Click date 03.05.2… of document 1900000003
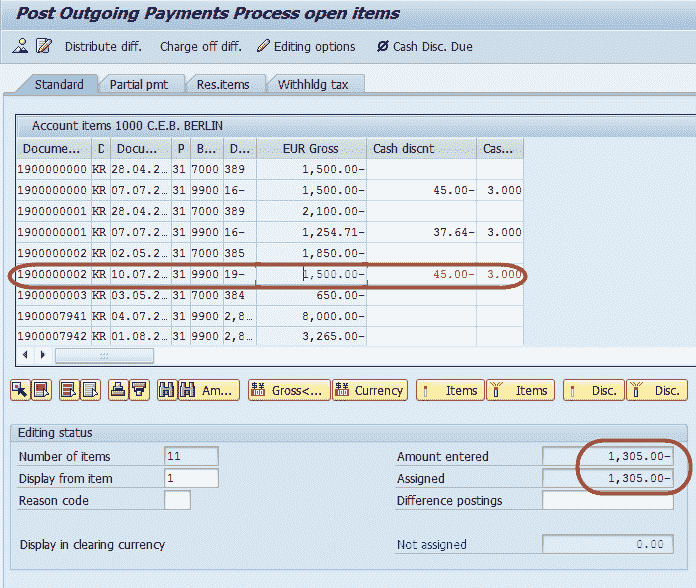 (140, 295)
